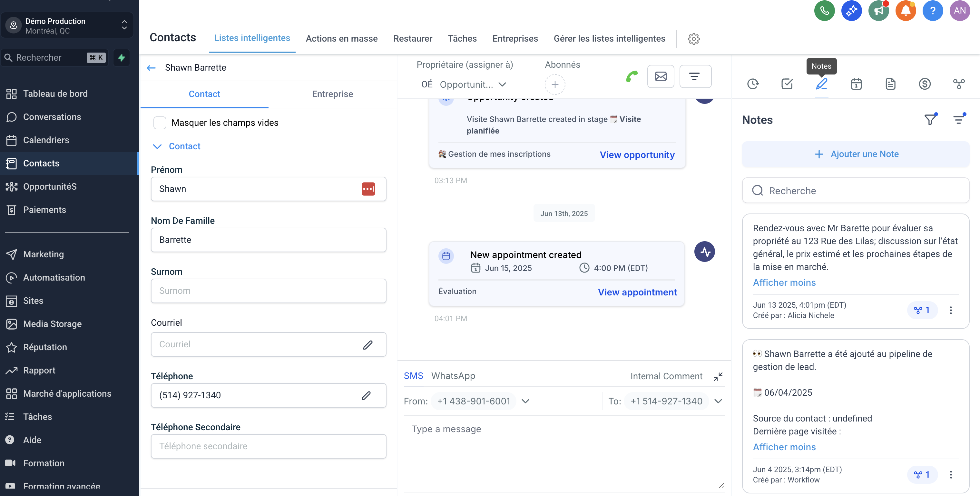980x496 pixels.
Task: Open the Payments dollar panel icon
Action: click(x=925, y=84)
